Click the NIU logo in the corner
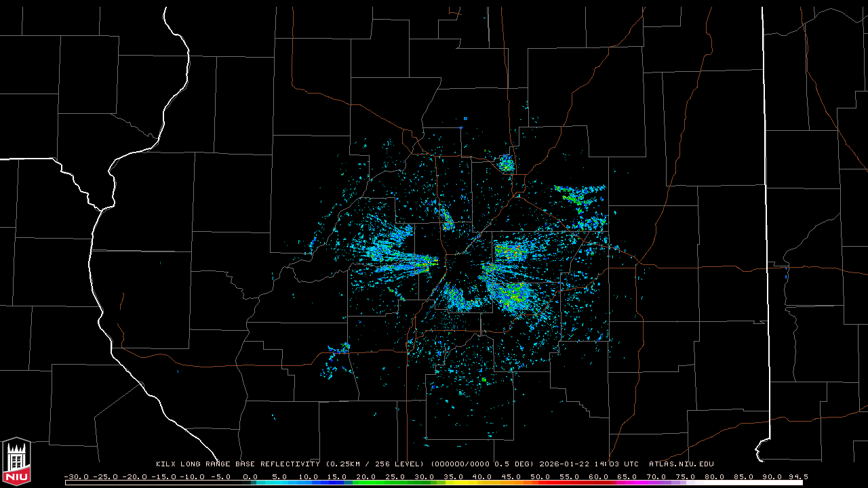This screenshot has width=868, height=488. 16,460
